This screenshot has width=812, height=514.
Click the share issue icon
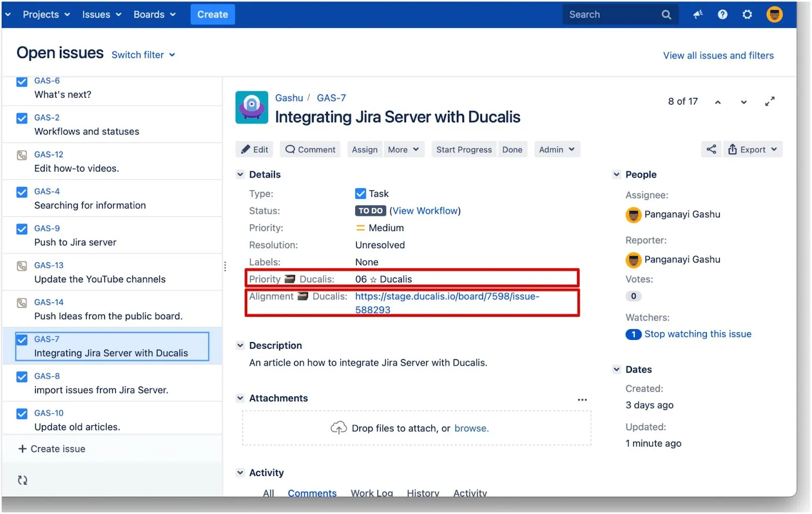click(711, 149)
